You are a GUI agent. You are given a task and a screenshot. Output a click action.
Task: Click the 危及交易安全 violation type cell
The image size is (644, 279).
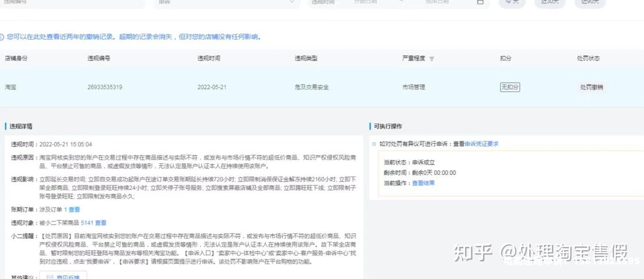point(312,87)
